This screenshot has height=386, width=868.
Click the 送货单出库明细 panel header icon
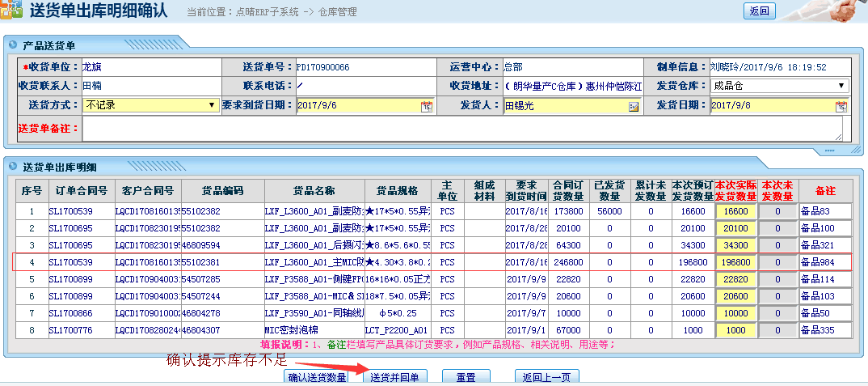pos(12,167)
